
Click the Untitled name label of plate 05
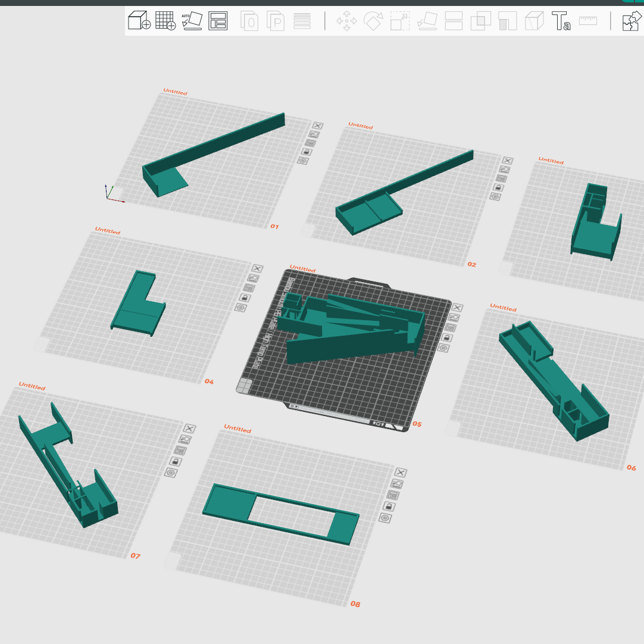pyautogui.click(x=302, y=269)
